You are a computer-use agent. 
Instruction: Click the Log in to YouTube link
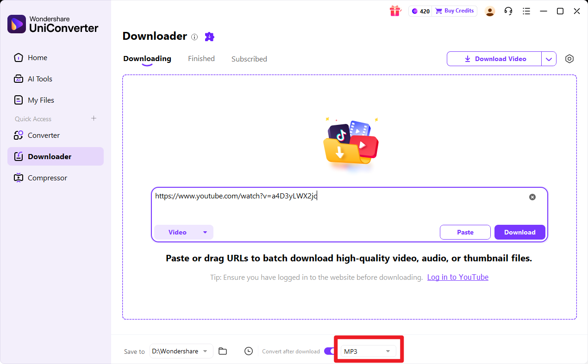pyautogui.click(x=457, y=277)
